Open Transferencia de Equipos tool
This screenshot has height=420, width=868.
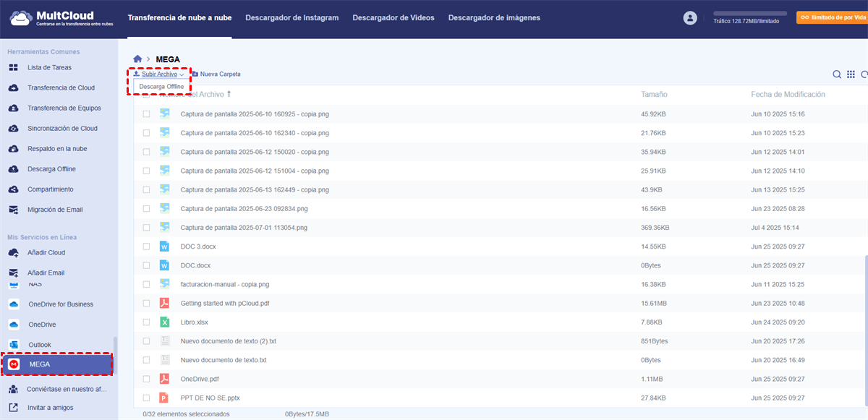click(64, 108)
